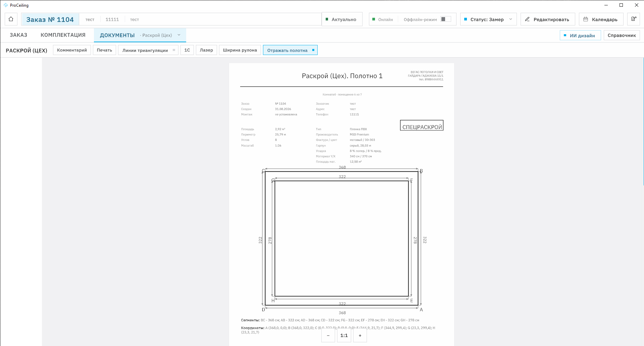Toggle Оффлайн-режим switch
This screenshot has height=346, width=644.
coord(445,19)
